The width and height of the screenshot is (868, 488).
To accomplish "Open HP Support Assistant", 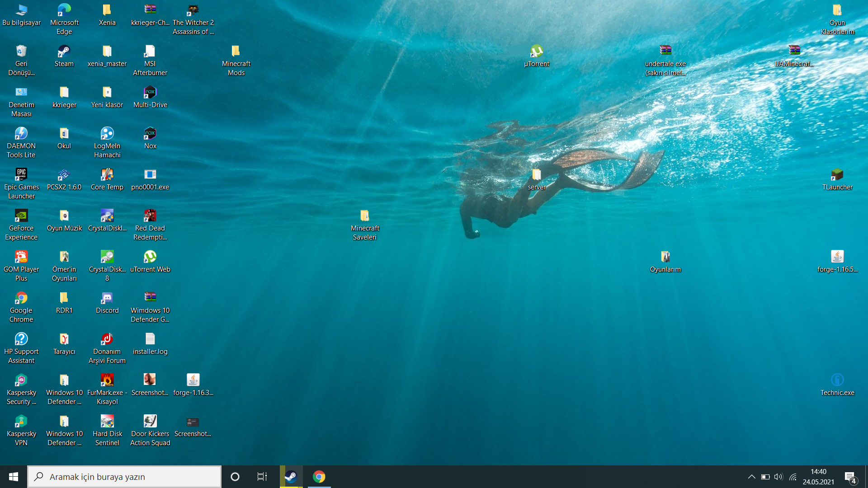I will coord(21,348).
